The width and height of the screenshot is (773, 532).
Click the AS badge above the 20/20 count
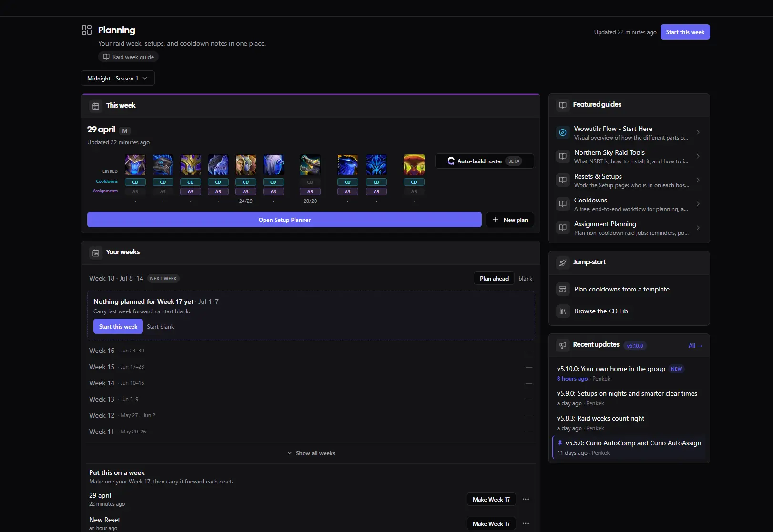(x=310, y=191)
